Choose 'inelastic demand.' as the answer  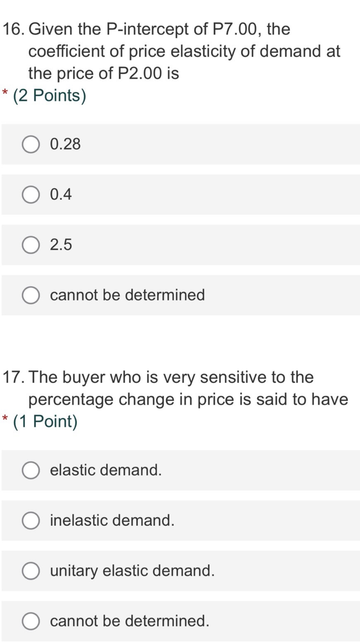[31, 520]
